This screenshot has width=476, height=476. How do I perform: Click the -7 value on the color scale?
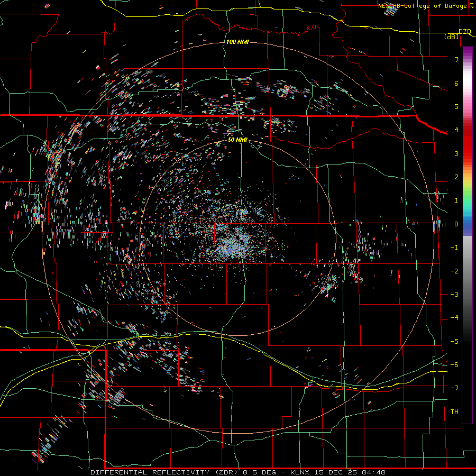point(454,388)
